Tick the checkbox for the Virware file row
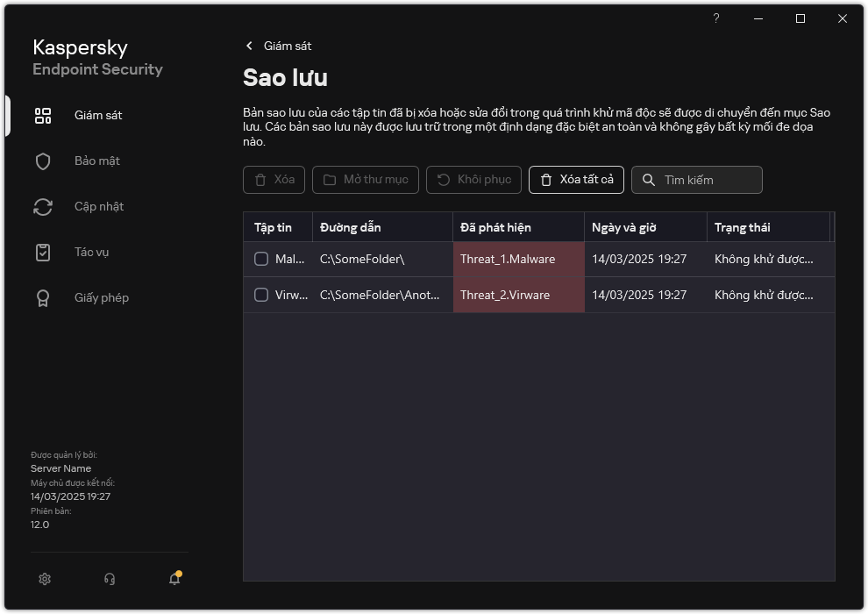This screenshot has width=868, height=614. click(x=261, y=295)
